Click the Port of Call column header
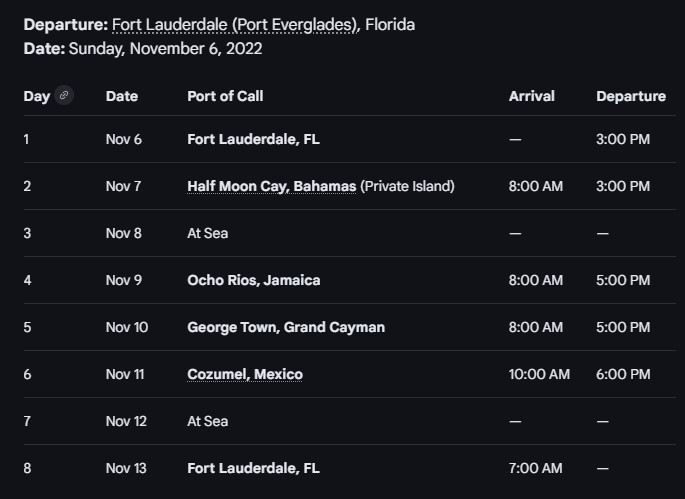Image resolution: width=685 pixels, height=499 pixels. 225,96
